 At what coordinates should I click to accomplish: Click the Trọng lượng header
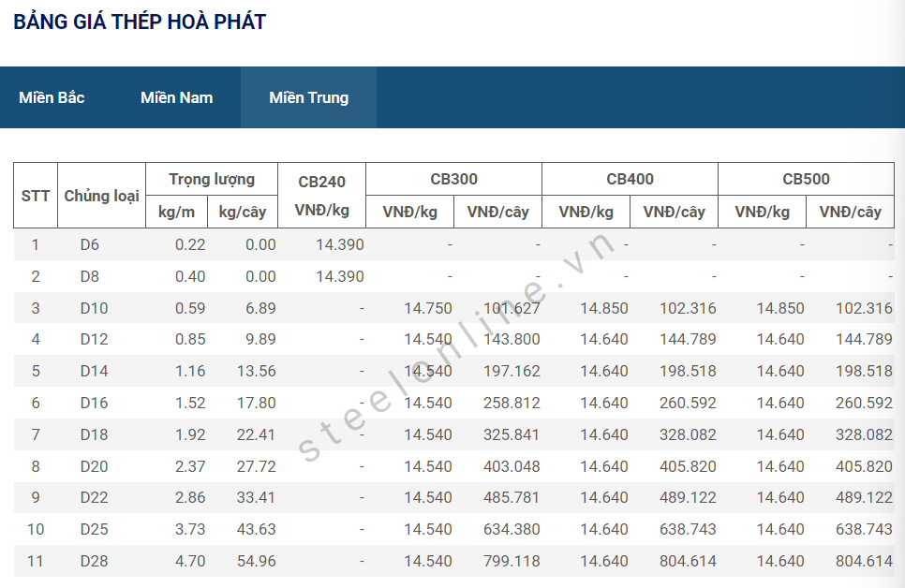coord(212,180)
